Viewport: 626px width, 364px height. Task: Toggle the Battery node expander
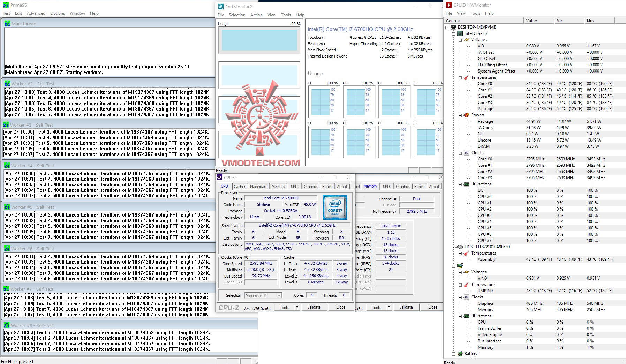pyautogui.click(x=454, y=354)
